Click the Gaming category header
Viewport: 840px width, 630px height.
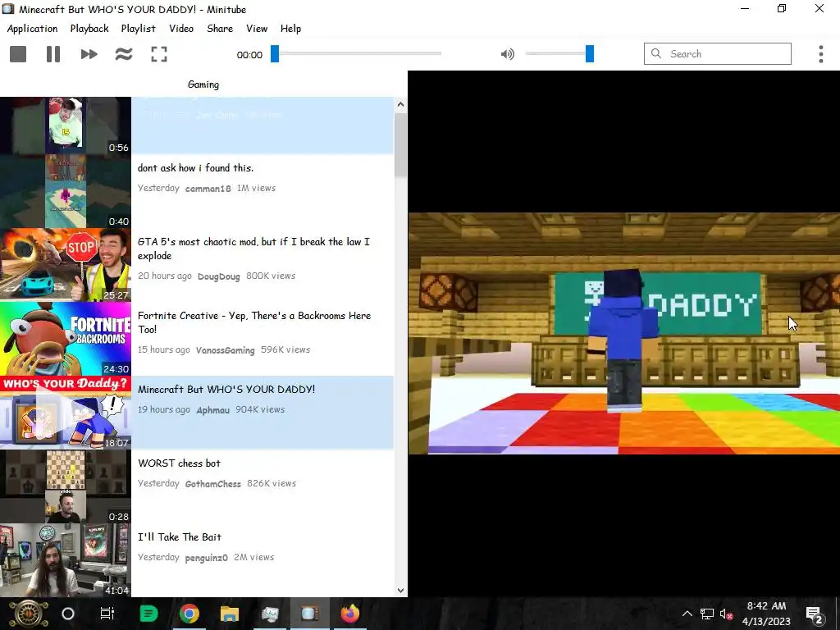[x=203, y=84]
